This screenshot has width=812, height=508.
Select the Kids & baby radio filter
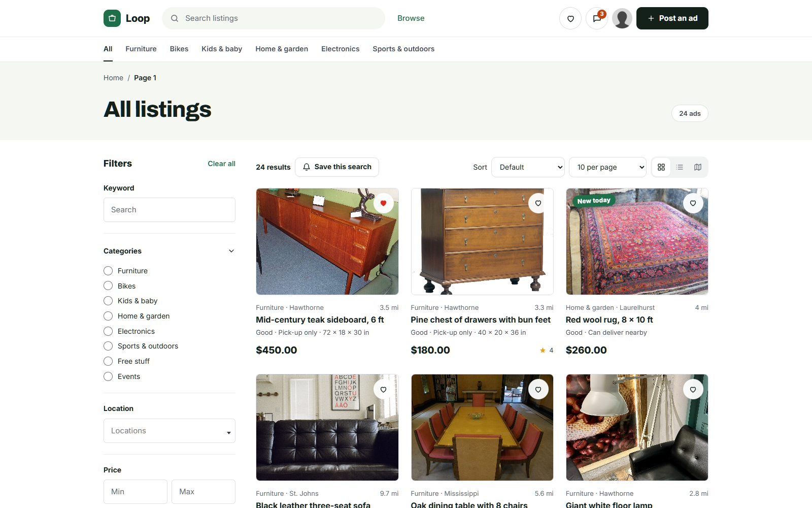[x=108, y=301]
